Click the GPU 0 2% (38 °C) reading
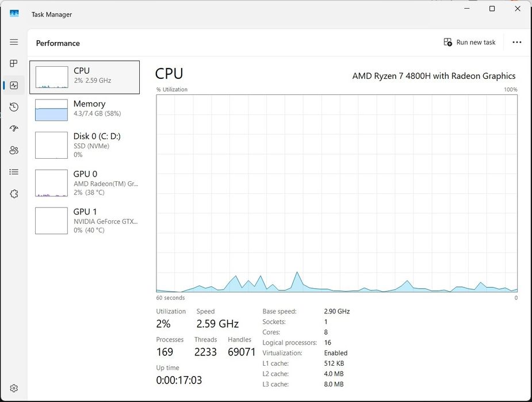532x402 pixels. pyautogui.click(x=89, y=193)
